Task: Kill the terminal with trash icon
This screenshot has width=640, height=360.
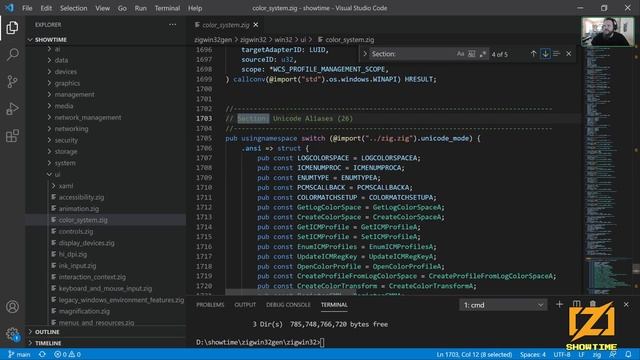Action: point(593,304)
